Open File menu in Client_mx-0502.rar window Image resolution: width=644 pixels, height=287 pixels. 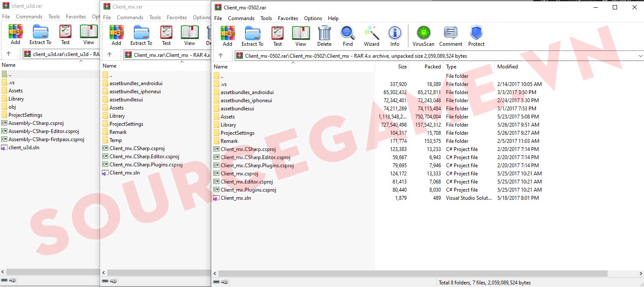point(218,18)
